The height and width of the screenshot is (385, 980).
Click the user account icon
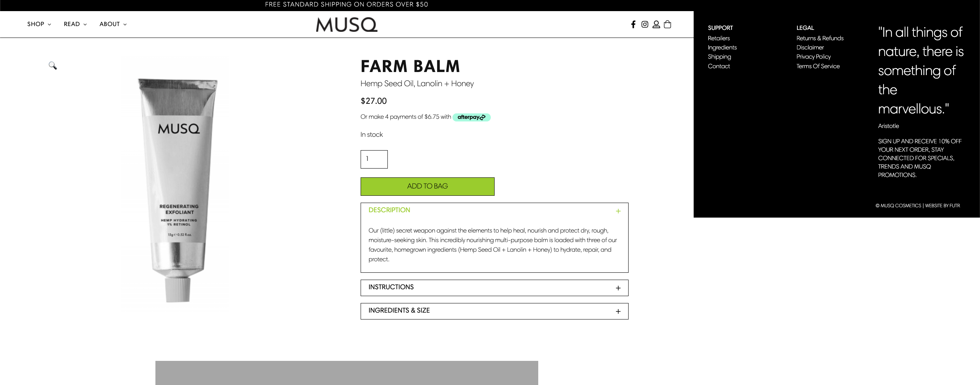click(x=656, y=25)
